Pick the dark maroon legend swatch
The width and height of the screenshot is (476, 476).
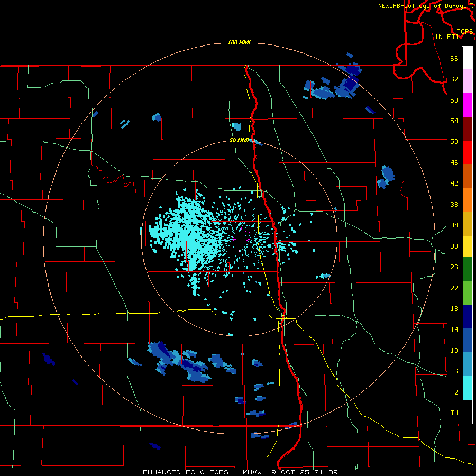click(x=467, y=129)
